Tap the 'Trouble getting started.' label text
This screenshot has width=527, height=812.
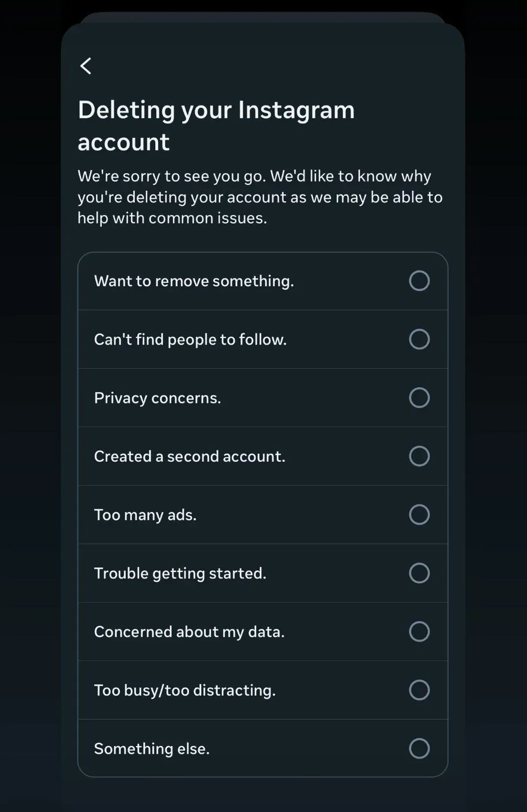point(180,573)
